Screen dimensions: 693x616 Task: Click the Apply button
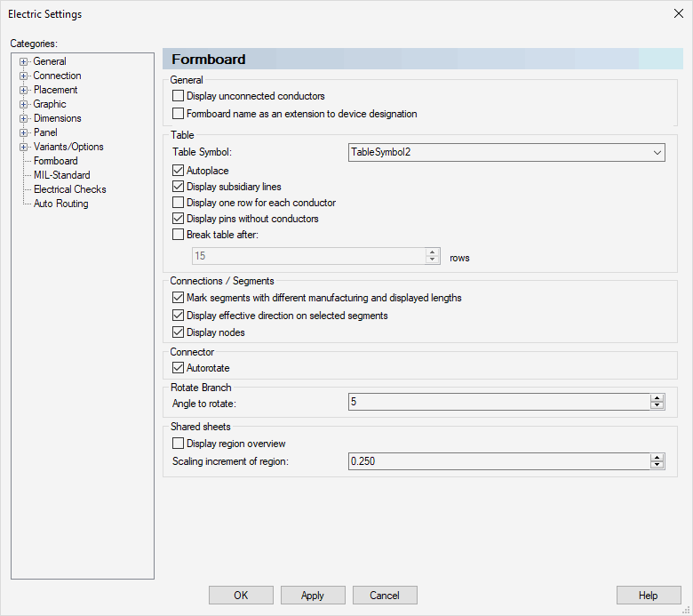[313, 596]
